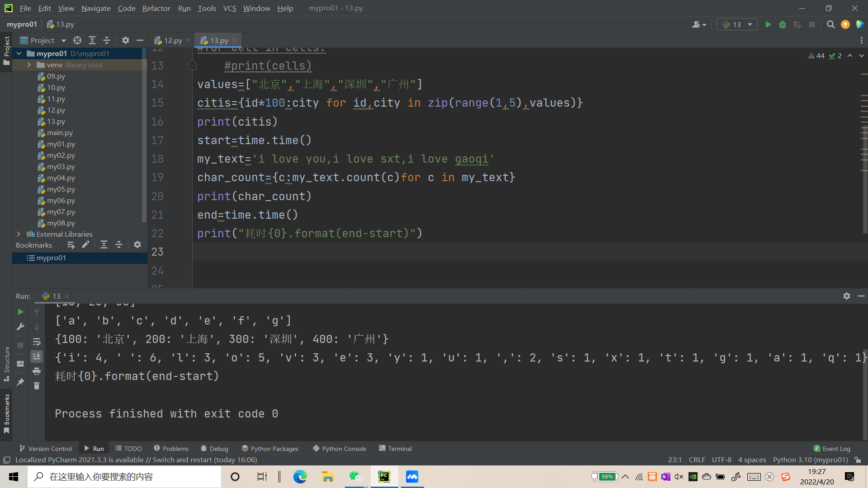868x488 pixels.
Task: Open my05.py in project tree
Action: point(61,189)
